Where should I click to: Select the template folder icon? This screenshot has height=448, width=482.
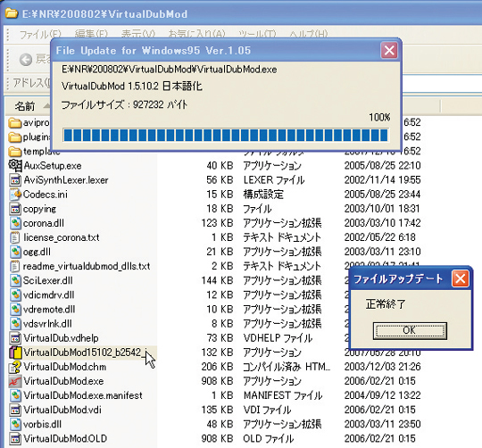click(x=15, y=152)
